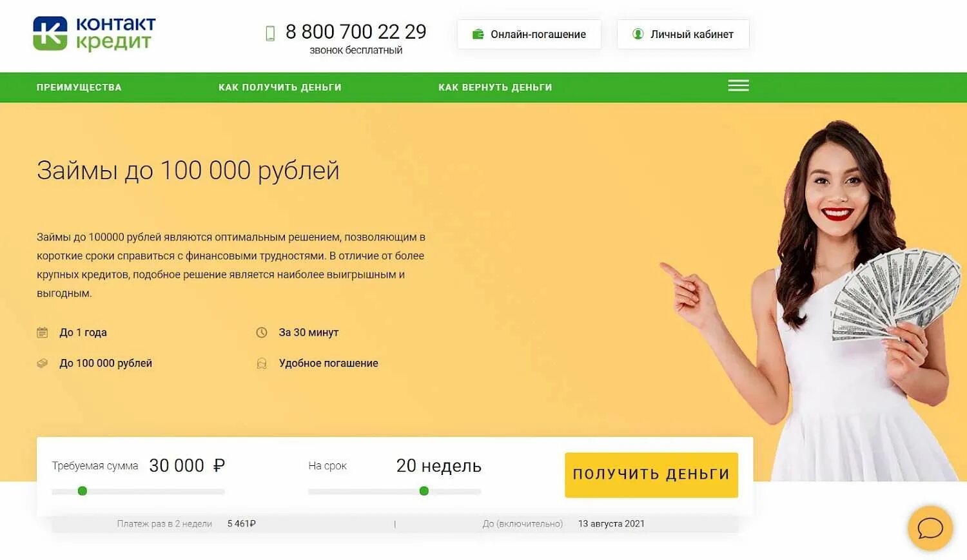Viewport: 967px width, 560px height.
Task: Go to Как получить деньги section
Action: [280, 87]
